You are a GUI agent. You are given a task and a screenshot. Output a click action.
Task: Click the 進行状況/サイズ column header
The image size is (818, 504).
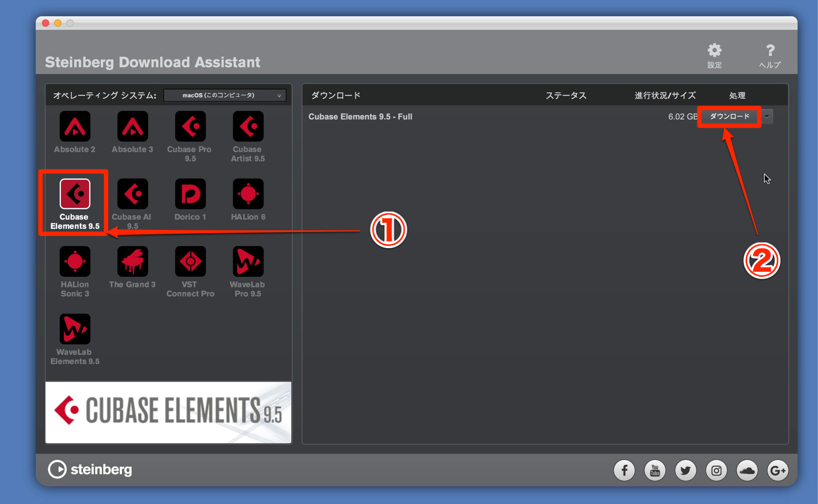[665, 95]
